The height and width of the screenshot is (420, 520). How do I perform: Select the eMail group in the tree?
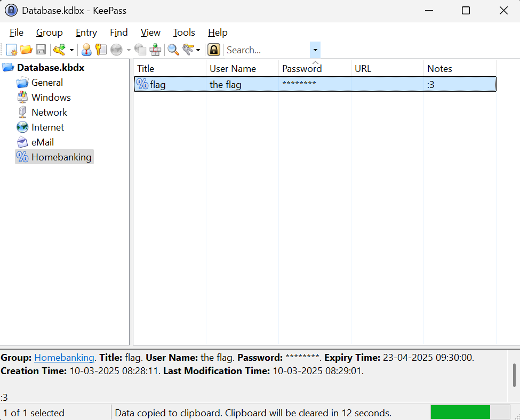(42, 142)
